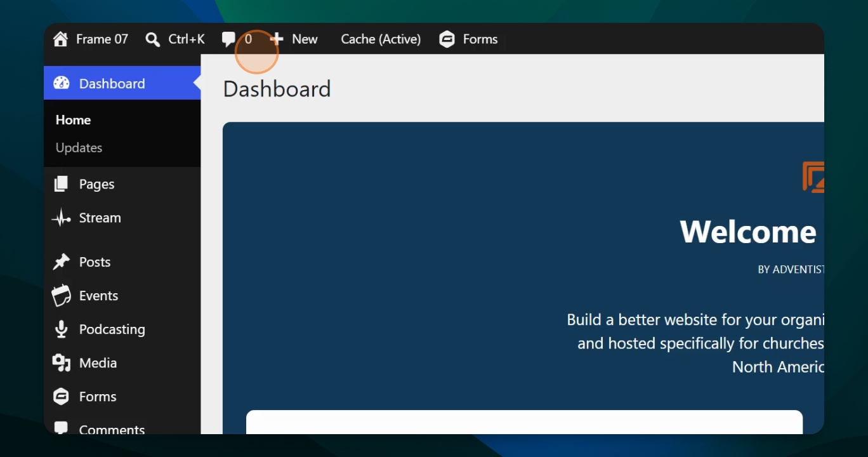
Task: Click the comments bubble icon in admin bar
Action: point(228,40)
